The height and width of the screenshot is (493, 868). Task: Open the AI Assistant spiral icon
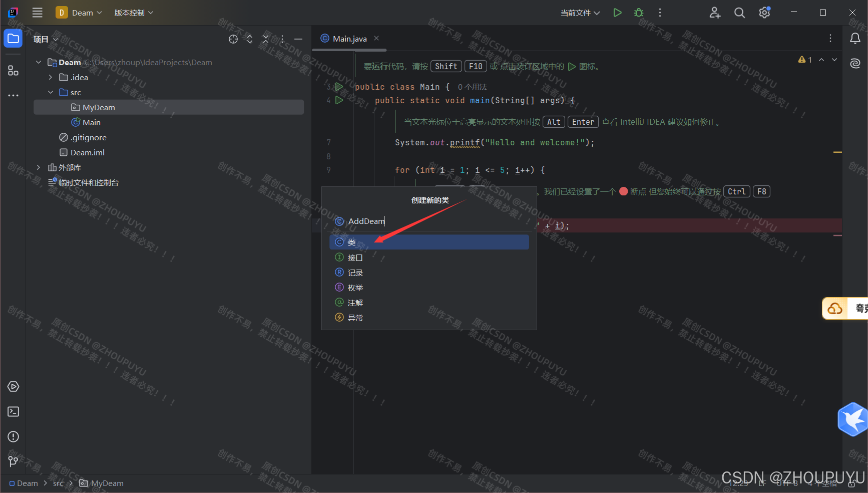coord(855,63)
